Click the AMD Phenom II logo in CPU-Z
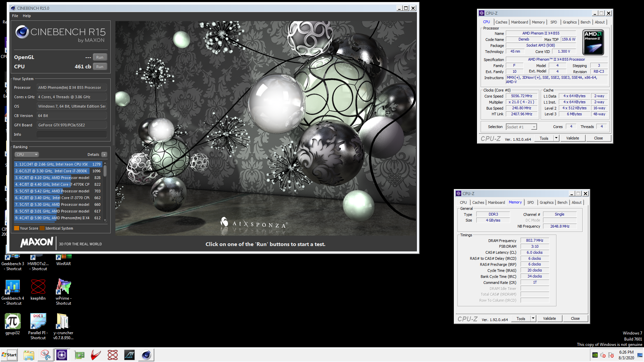This screenshot has width=644, height=362. tap(593, 43)
